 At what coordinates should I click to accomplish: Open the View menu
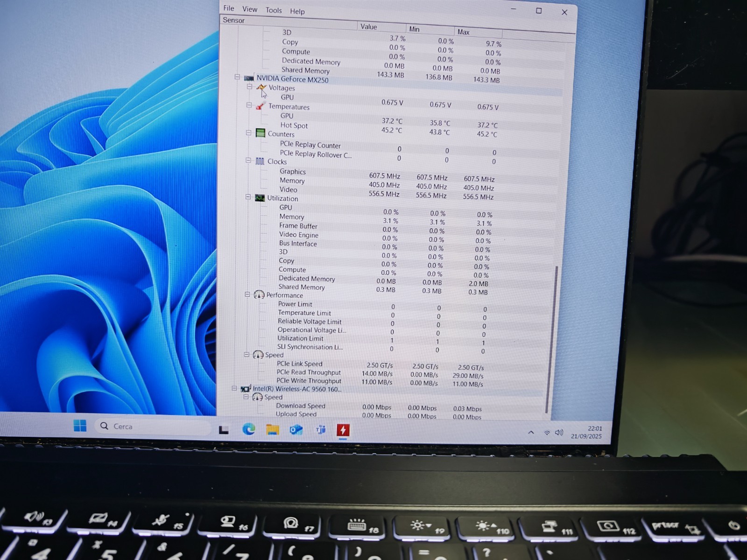[250, 9]
